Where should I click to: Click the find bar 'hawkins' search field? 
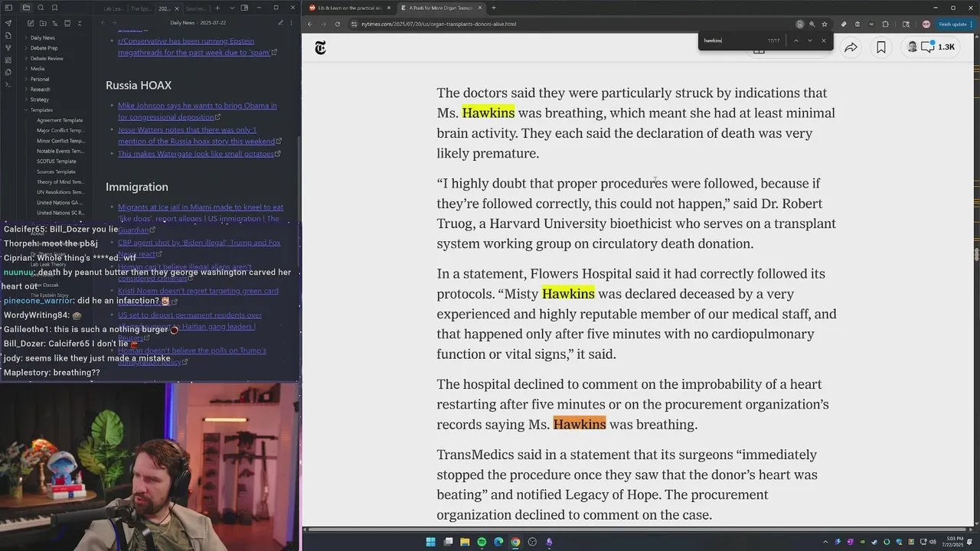pos(733,41)
